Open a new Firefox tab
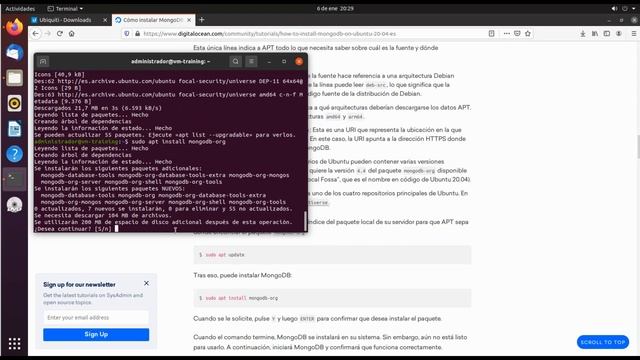 (x=202, y=20)
